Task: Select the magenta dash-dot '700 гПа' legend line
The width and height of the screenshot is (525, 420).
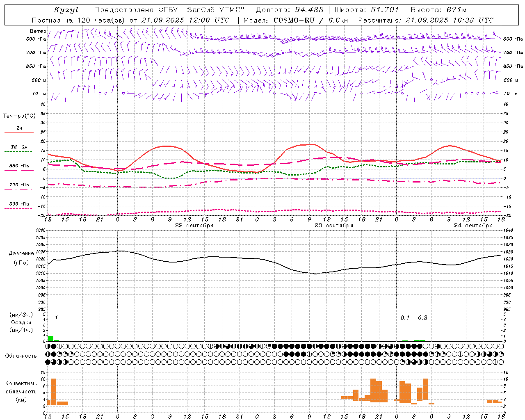Action: coord(19,190)
